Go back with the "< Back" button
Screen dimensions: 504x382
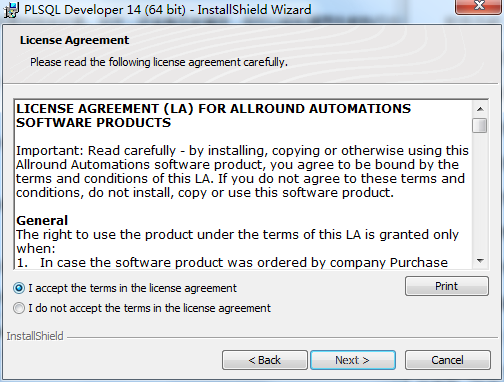[265, 360]
